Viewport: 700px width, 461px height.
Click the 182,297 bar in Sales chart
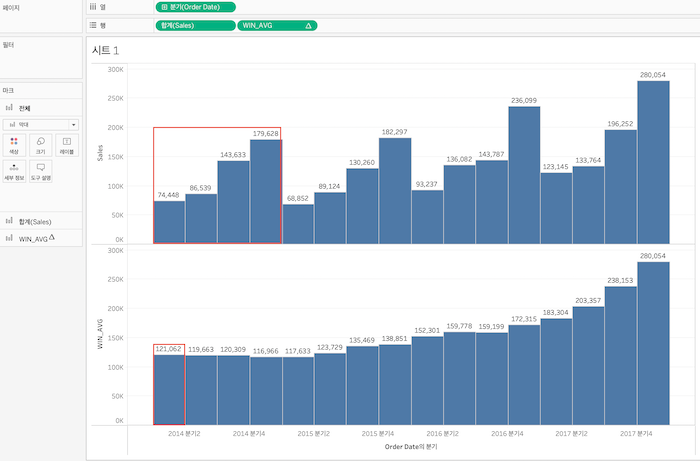pos(395,191)
